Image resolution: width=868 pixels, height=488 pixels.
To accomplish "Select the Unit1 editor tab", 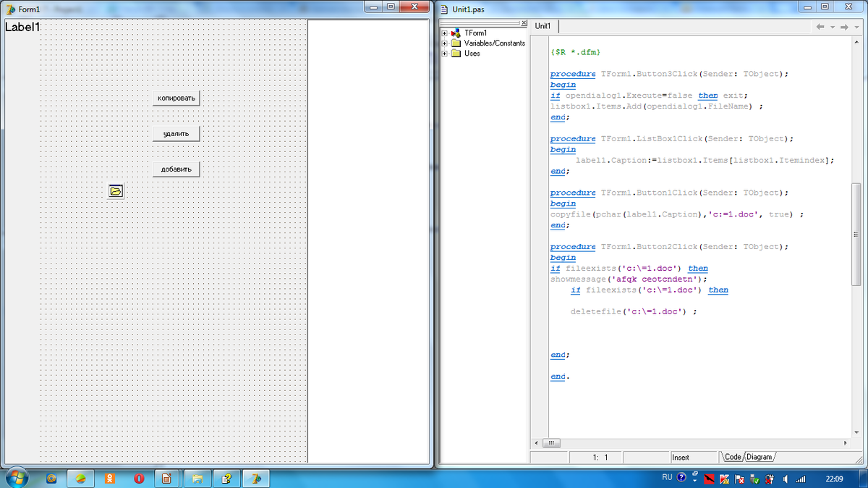I will (x=543, y=26).
